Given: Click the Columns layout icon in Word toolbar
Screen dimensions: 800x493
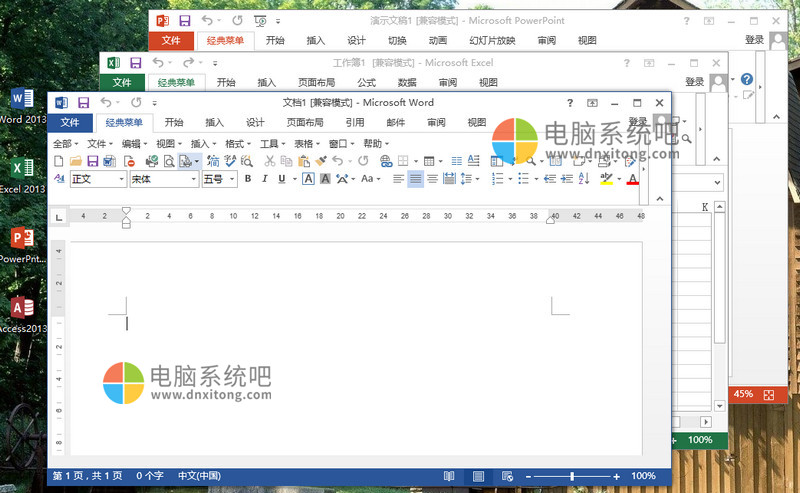Looking at the screenshot, I should (457, 161).
